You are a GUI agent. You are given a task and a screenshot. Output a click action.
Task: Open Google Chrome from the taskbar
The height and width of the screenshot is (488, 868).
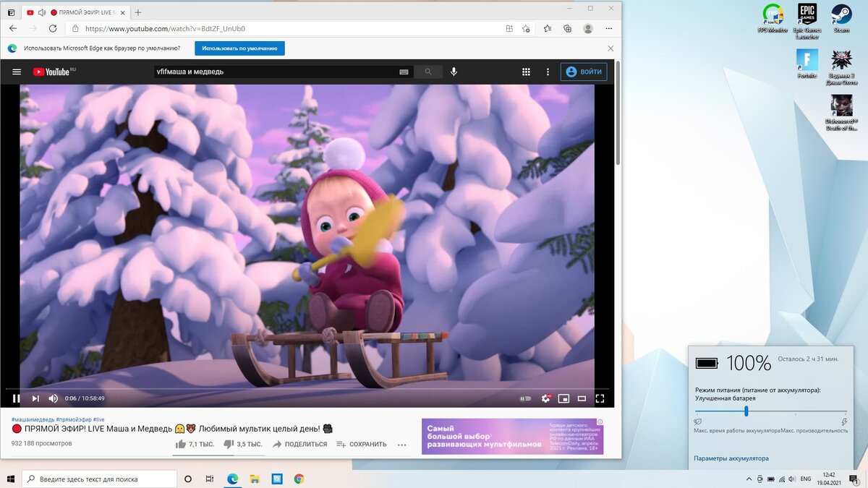pos(299,479)
